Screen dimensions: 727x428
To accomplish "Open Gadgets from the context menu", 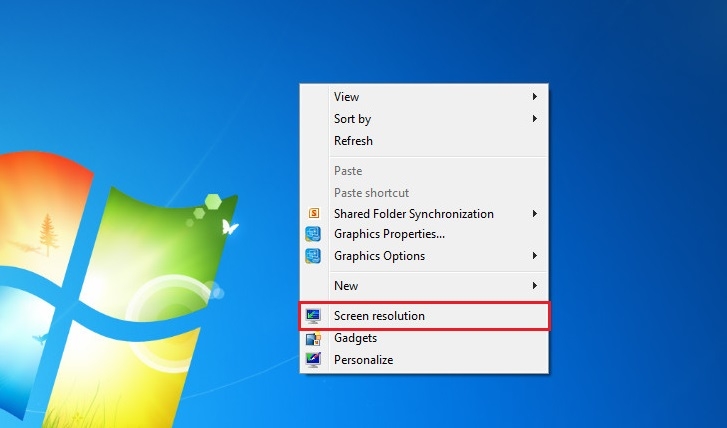I will [424, 338].
